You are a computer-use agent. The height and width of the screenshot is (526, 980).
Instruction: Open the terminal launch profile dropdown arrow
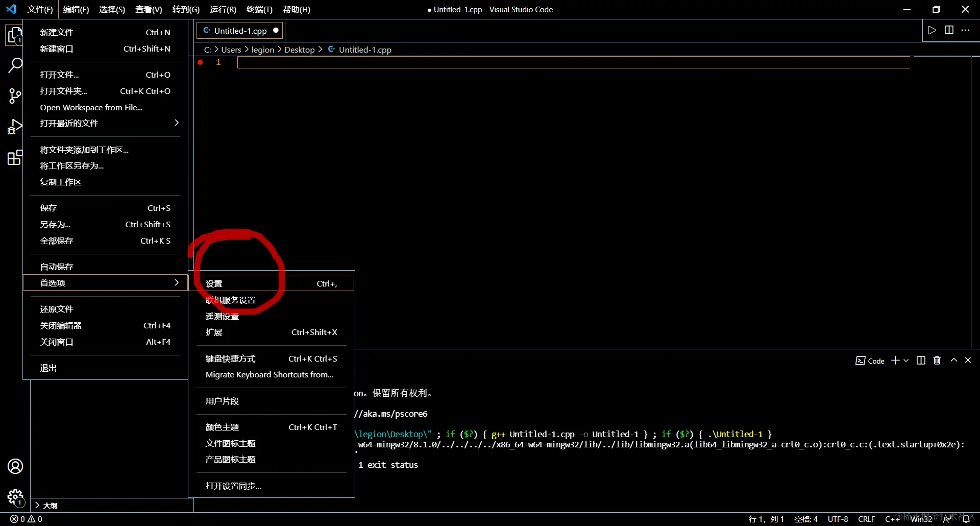[x=906, y=361]
